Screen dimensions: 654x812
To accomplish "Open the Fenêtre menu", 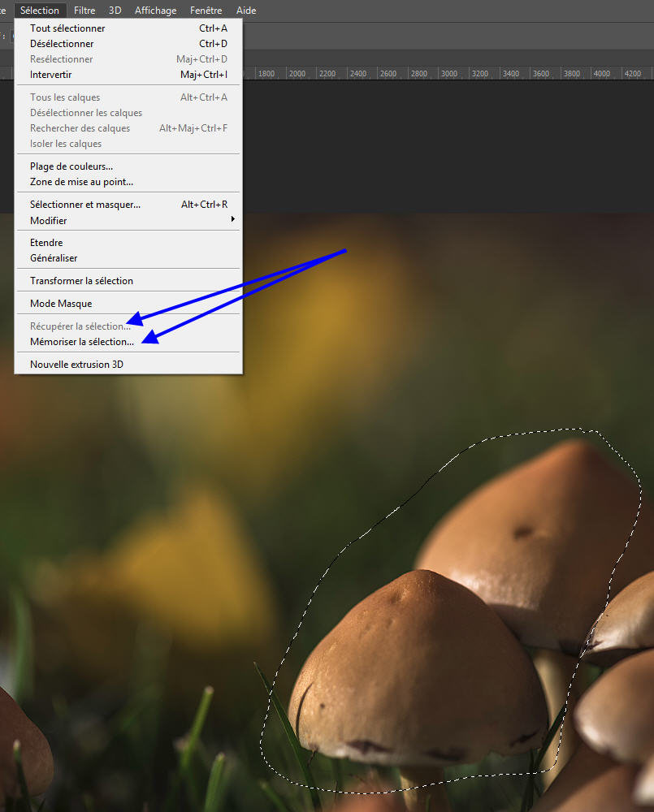I will coord(206,11).
